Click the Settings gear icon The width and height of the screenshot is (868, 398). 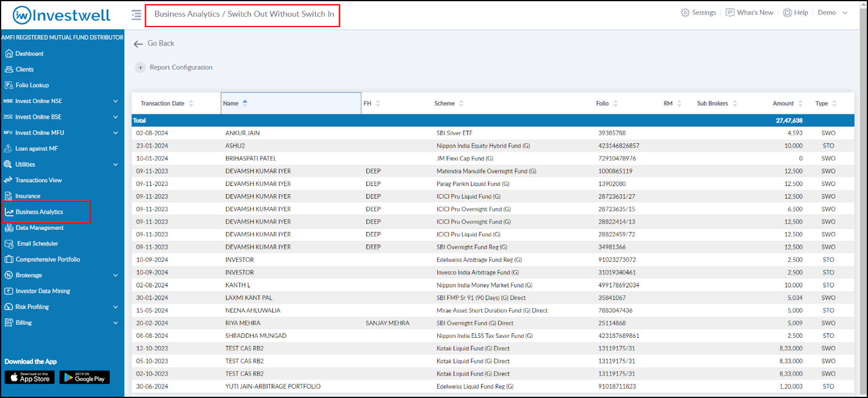(x=685, y=12)
